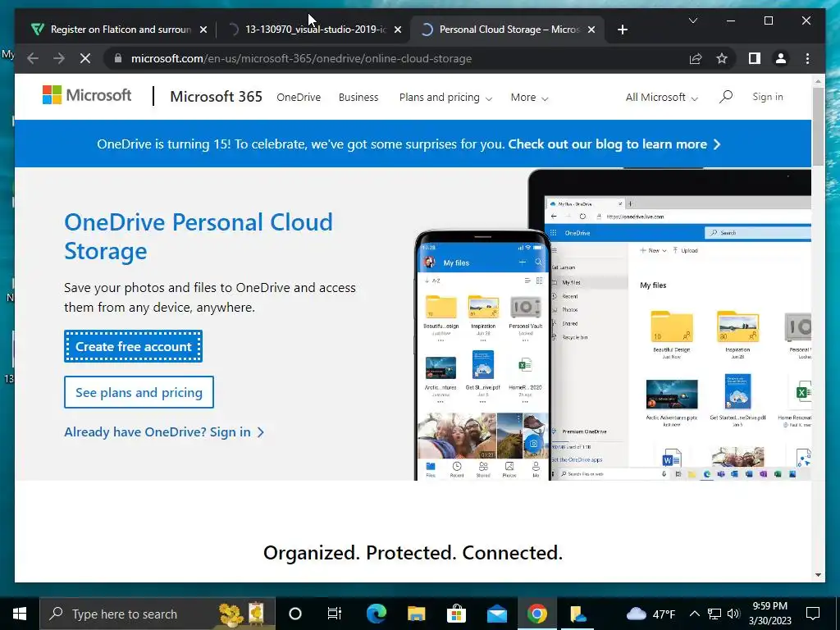Close the visual-studio-2019 tab
This screenshot has width=840, height=630.
pos(398,30)
